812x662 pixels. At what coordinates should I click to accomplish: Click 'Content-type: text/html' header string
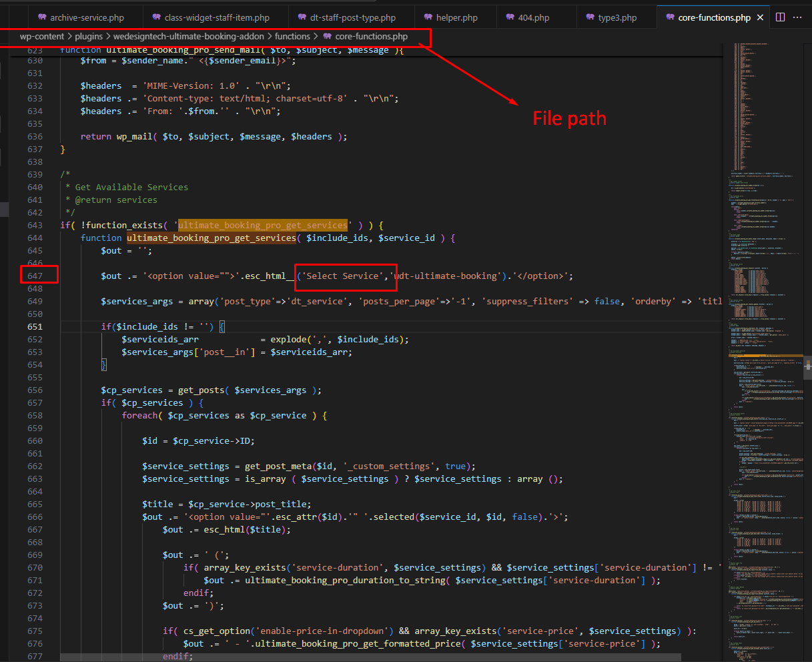(199, 98)
